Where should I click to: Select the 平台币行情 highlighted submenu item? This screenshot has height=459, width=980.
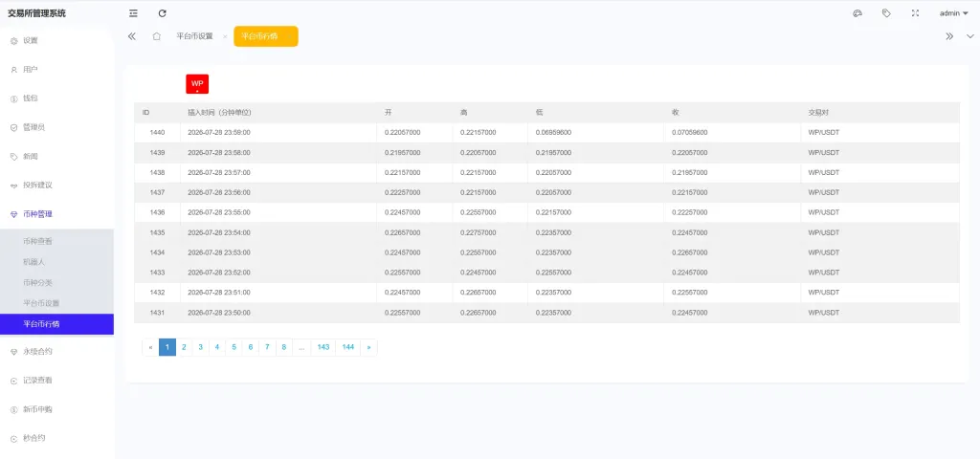56,324
